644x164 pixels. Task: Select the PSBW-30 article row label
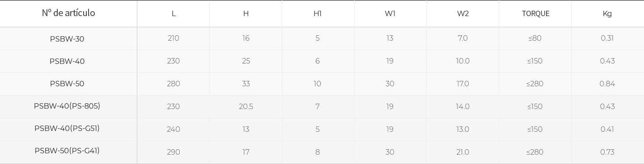67,39
